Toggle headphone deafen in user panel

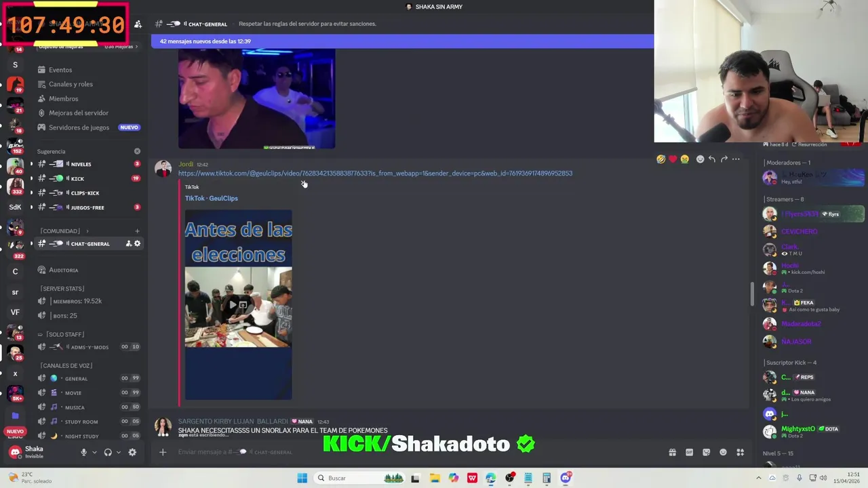tap(108, 452)
